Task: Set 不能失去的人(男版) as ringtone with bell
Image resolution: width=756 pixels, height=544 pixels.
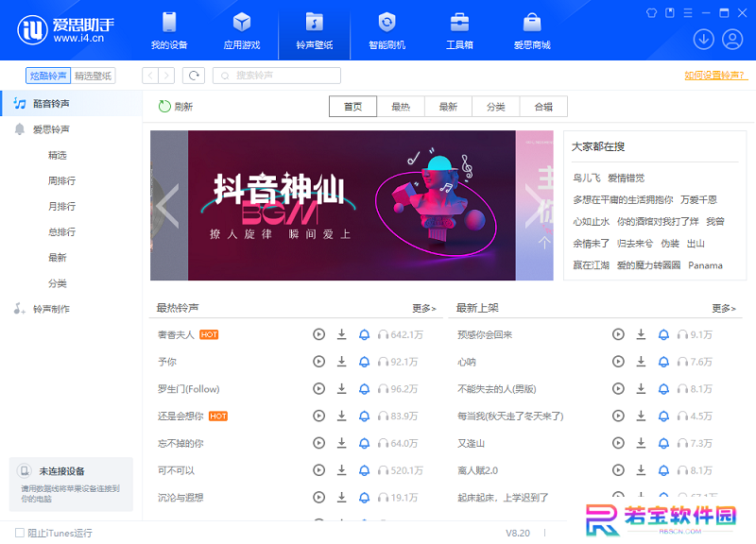Action: pyautogui.click(x=664, y=389)
